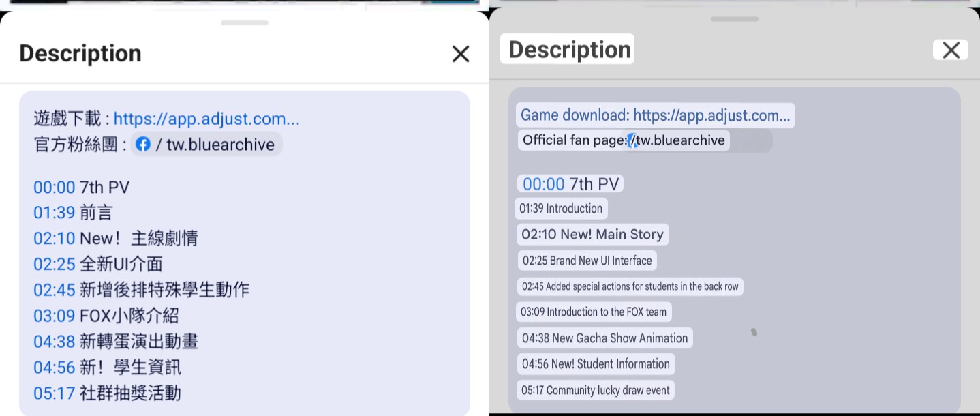Click '05:17 Community lucky draw event' line
980x416 pixels.
pyautogui.click(x=596, y=391)
